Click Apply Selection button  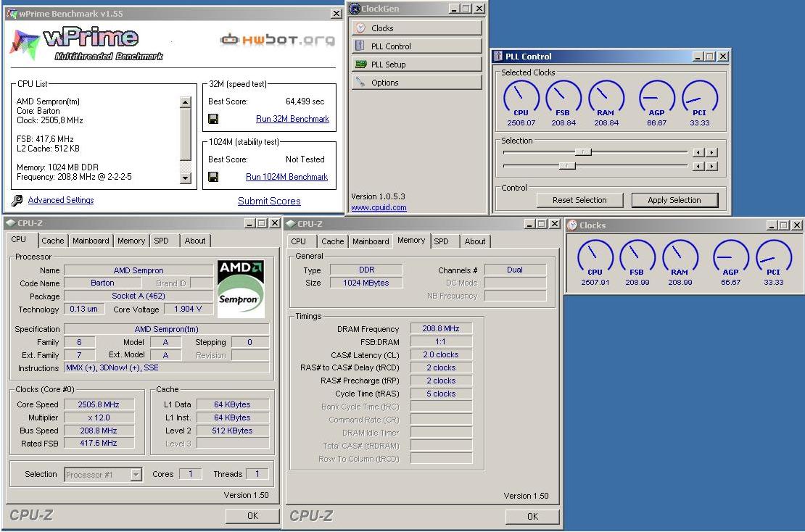point(674,200)
